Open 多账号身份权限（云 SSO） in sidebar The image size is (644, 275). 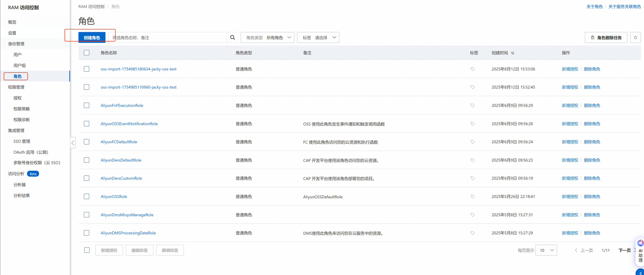point(37,163)
